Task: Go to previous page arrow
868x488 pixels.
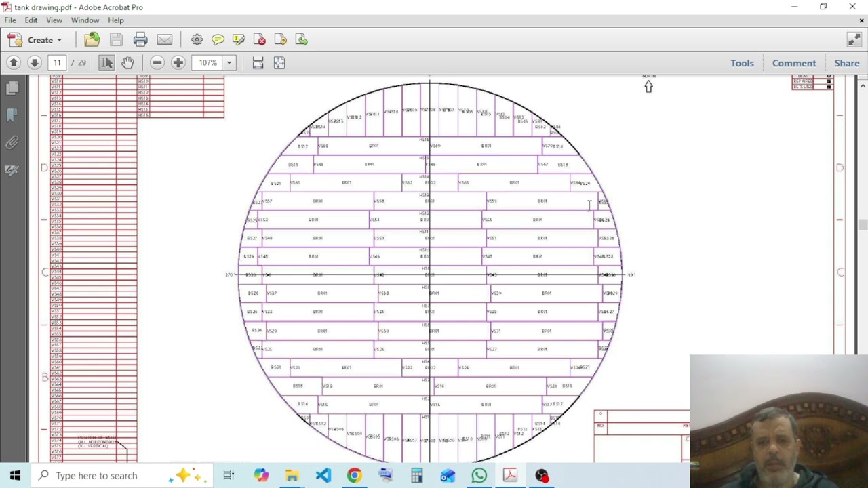Action: 13,63
